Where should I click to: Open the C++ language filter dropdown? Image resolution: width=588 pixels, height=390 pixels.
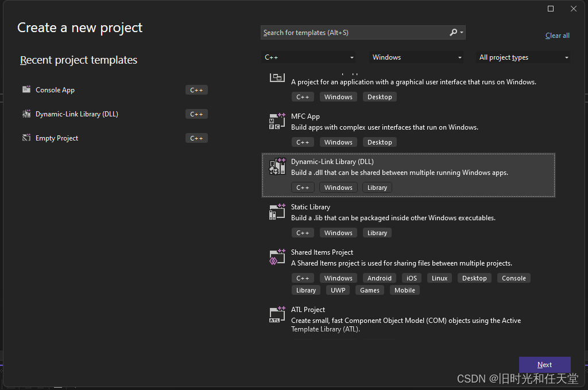click(308, 57)
